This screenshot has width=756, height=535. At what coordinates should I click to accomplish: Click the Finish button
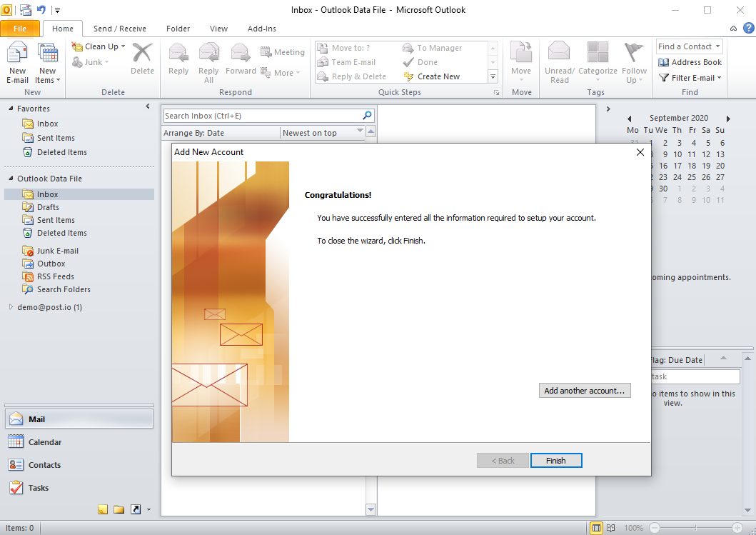click(x=556, y=461)
